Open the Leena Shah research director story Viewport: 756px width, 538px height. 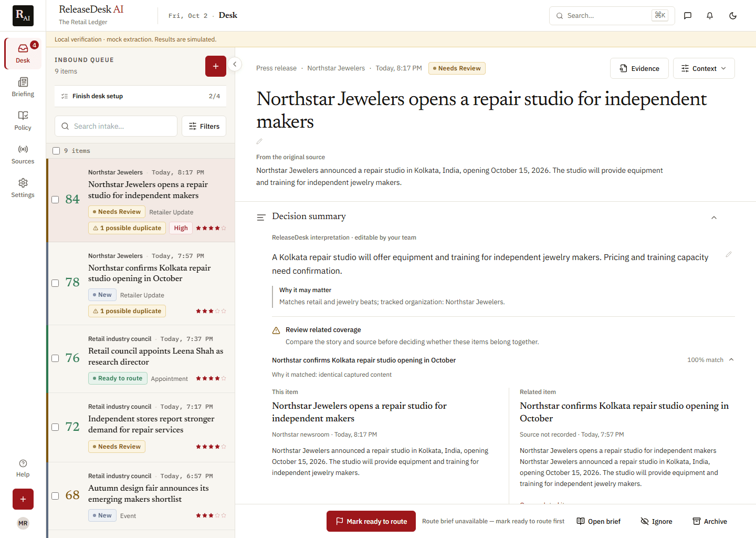pos(155,356)
